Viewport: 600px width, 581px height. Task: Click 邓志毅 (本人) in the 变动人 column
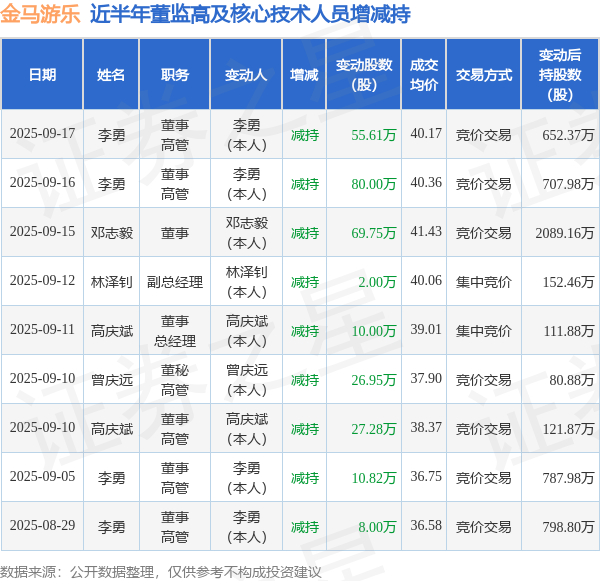(x=247, y=233)
